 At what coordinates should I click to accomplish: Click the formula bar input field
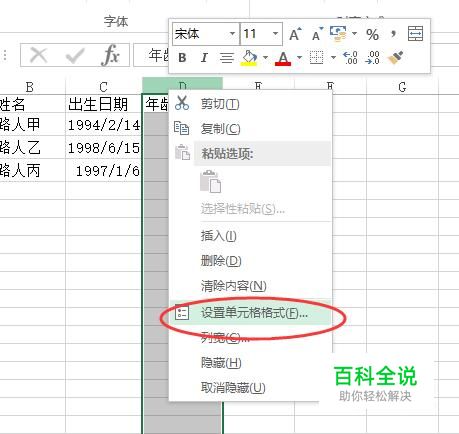(x=151, y=55)
